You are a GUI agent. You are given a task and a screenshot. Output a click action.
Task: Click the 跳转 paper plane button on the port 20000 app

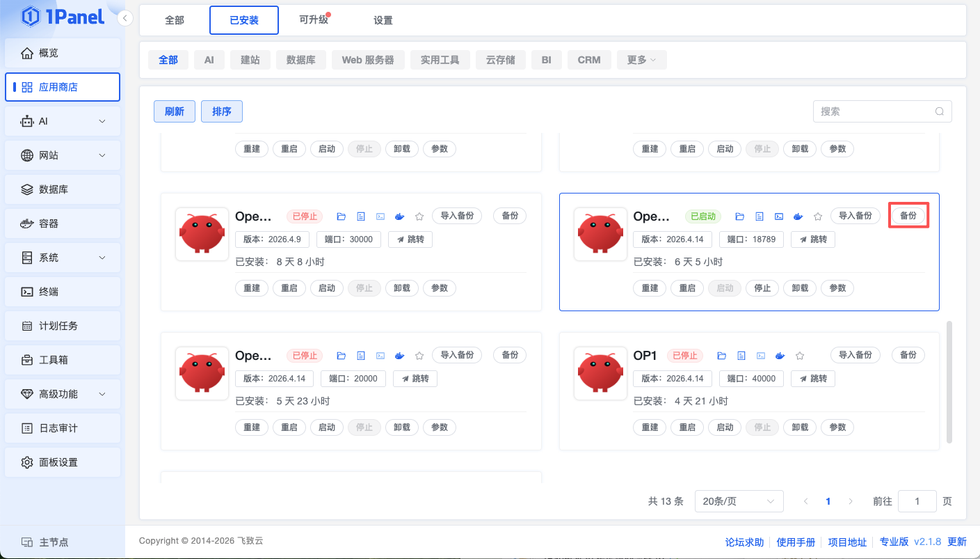pyautogui.click(x=415, y=379)
